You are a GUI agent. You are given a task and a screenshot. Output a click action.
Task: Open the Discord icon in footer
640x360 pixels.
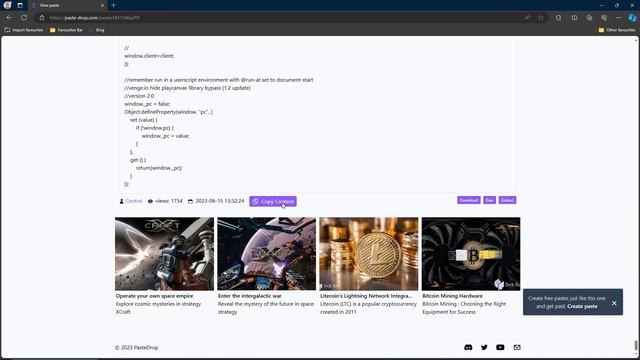pyautogui.click(x=468, y=347)
